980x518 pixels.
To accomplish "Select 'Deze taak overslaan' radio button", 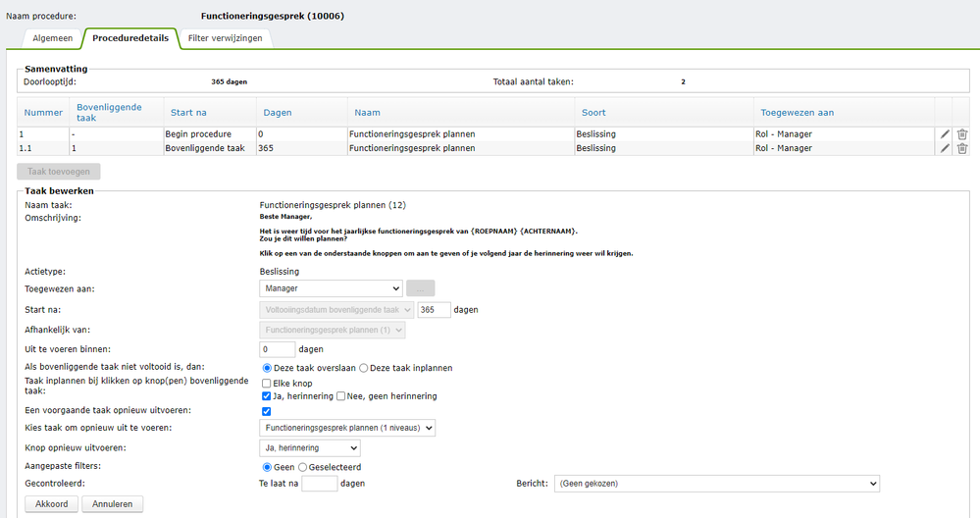I will tap(267, 368).
